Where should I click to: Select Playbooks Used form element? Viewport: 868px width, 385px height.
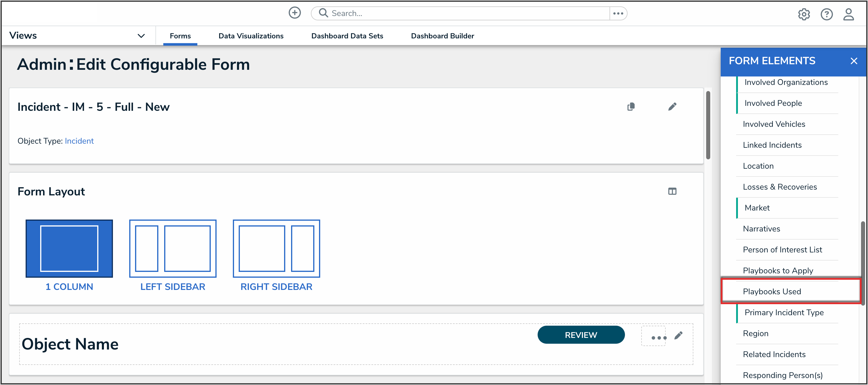772,291
